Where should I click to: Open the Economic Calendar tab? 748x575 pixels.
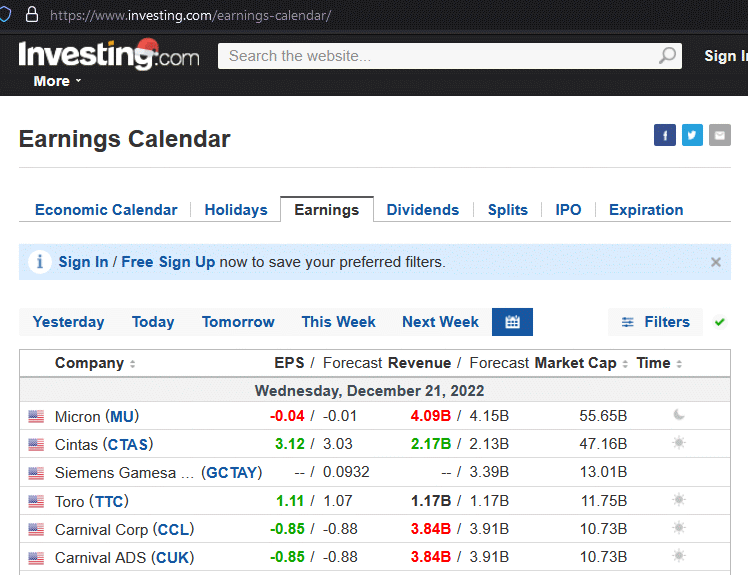(106, 210)
